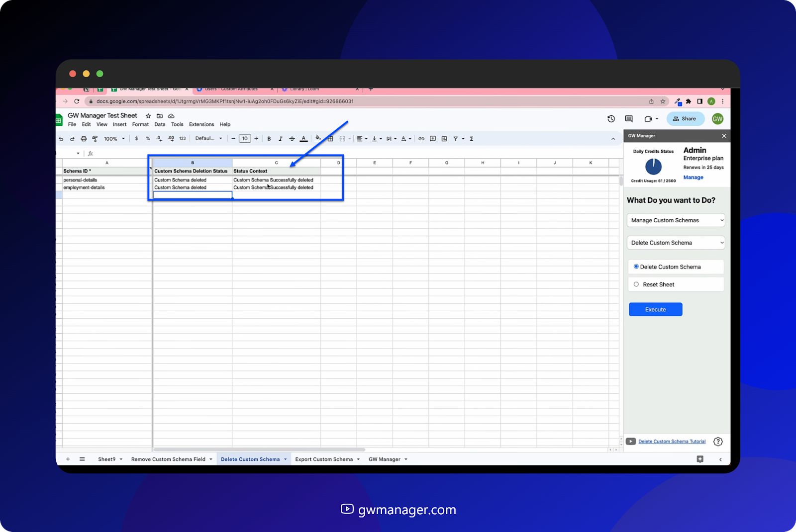The height and width of the screenshot is (532, 796).
Task: Click the font size input field
Action: click(245, 139)
